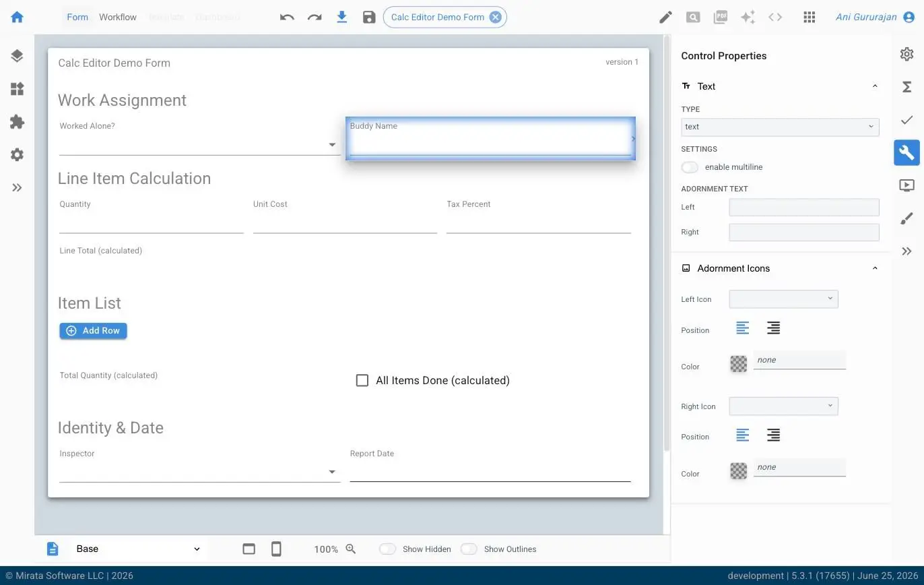Set Right Icon position to left-aligned
This screenshot has height=585, width=924.
[x=742, y=435]
